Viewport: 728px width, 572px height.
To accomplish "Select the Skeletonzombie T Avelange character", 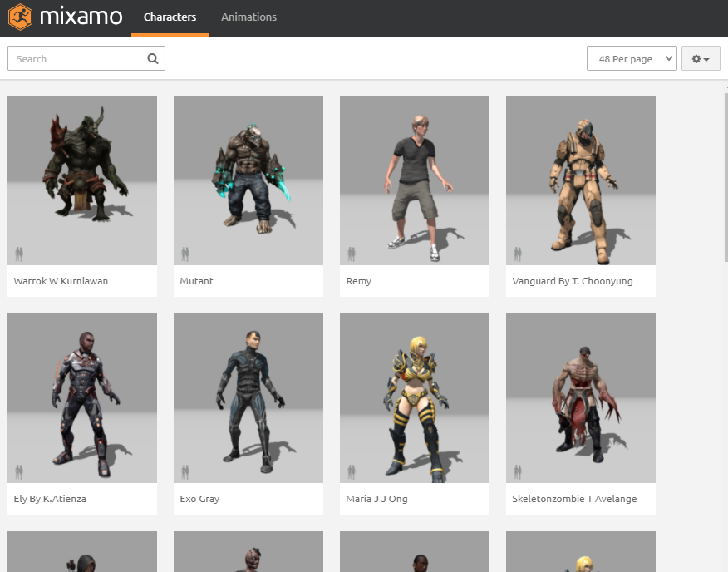I will click(580, 398).
